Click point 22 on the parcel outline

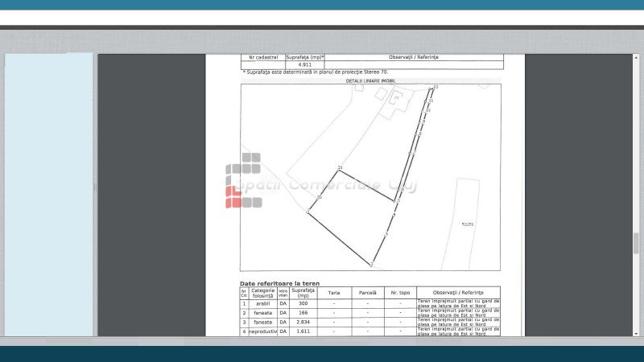click(320, 198)
